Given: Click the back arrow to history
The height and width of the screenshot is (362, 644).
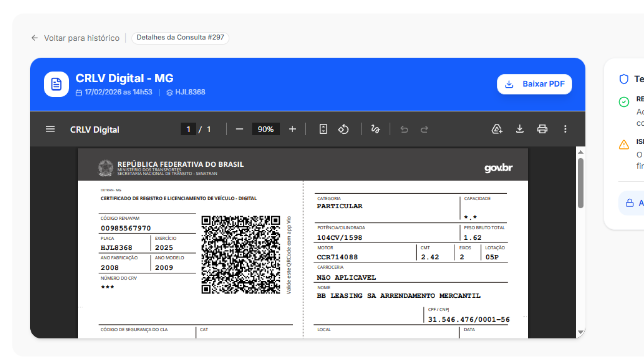Looking at the screenshot, I should click(34, 38).
